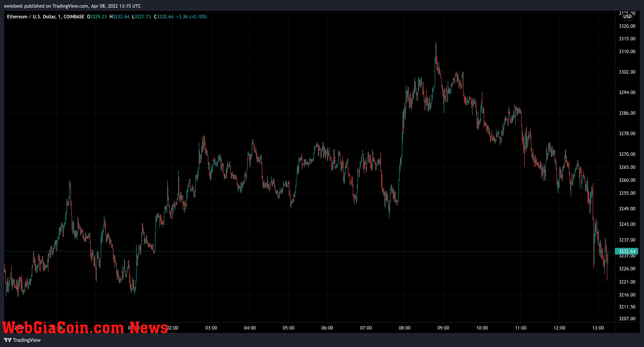Screen dimensions: 644x347
Task: Click the 02:00 time axis label
Action: point(172,328)
